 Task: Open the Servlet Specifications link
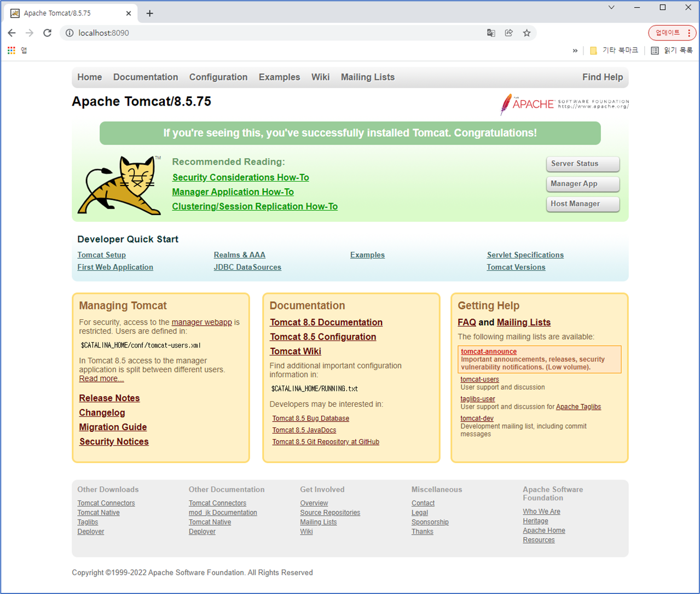click(x=525, y=255)
